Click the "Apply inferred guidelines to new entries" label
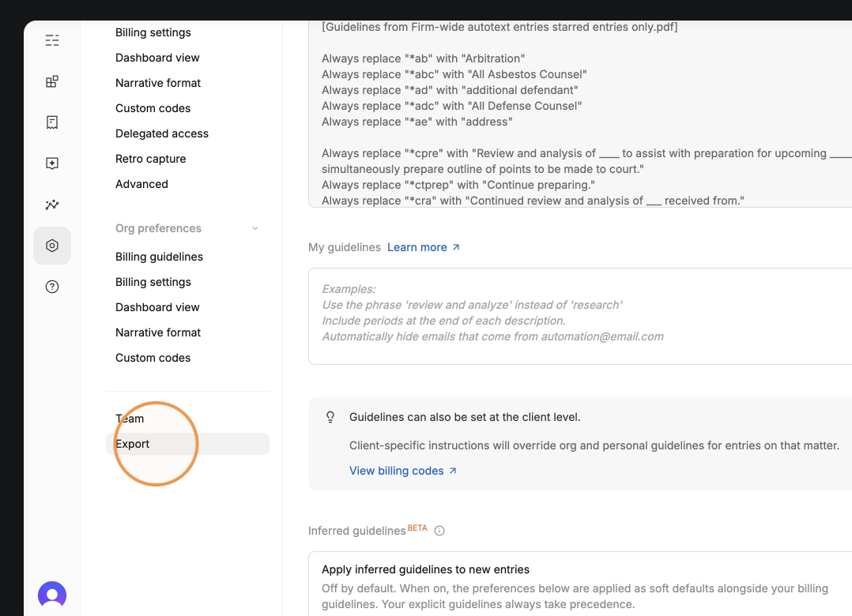Screen dimensions: 852x616 click(x=425, y=569)
